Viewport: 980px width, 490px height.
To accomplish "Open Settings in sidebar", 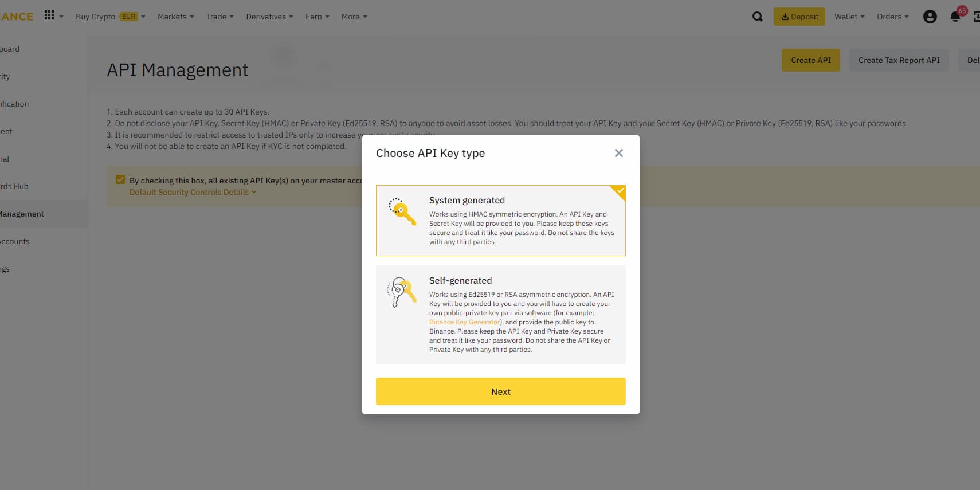I will (x=44, y=269).
